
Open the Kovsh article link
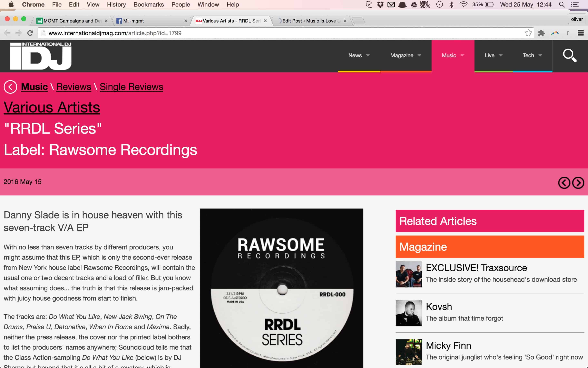tap(439, 307)
